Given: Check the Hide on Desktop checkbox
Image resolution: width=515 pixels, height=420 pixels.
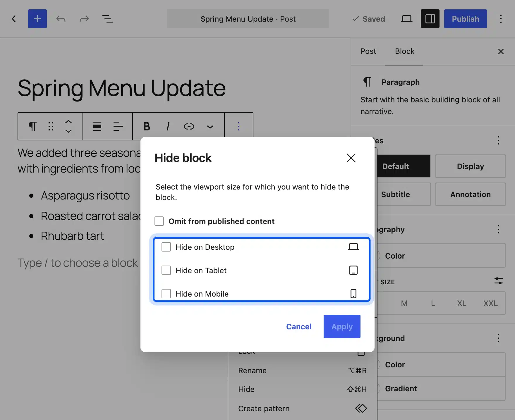Looking at the screenshot, I should coord(166,247).
